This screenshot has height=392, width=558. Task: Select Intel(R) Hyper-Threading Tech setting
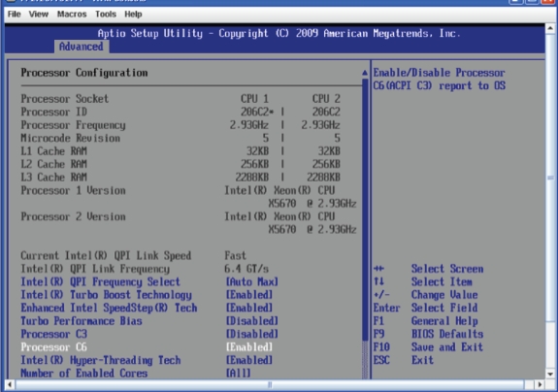pyautogui.click(x=101, y=360)
